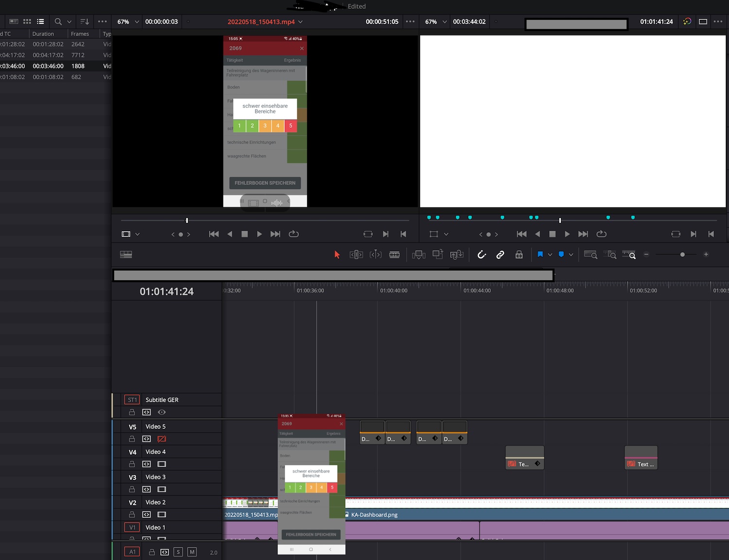Open the media pool sort options
The width and height of the screenshot is (729, 560).
85,21
